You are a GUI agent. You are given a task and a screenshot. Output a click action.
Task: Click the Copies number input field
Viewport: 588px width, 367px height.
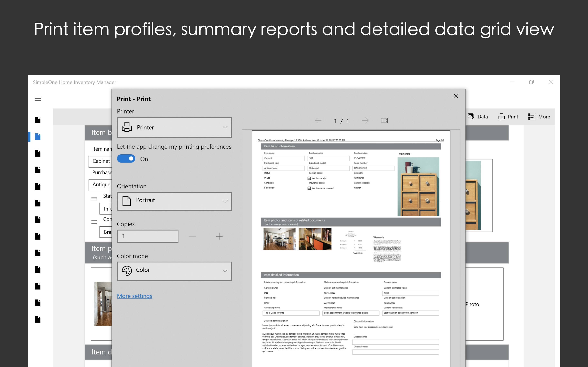(x=147, y=236)
